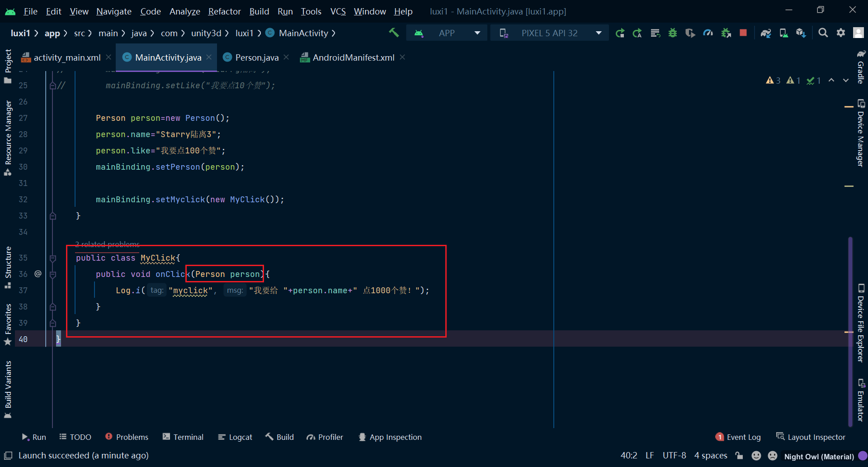Collapse the onClick method fold on line 36
Image resolution: width=868 pixels, height=467 pixels.
pos(53,274)
